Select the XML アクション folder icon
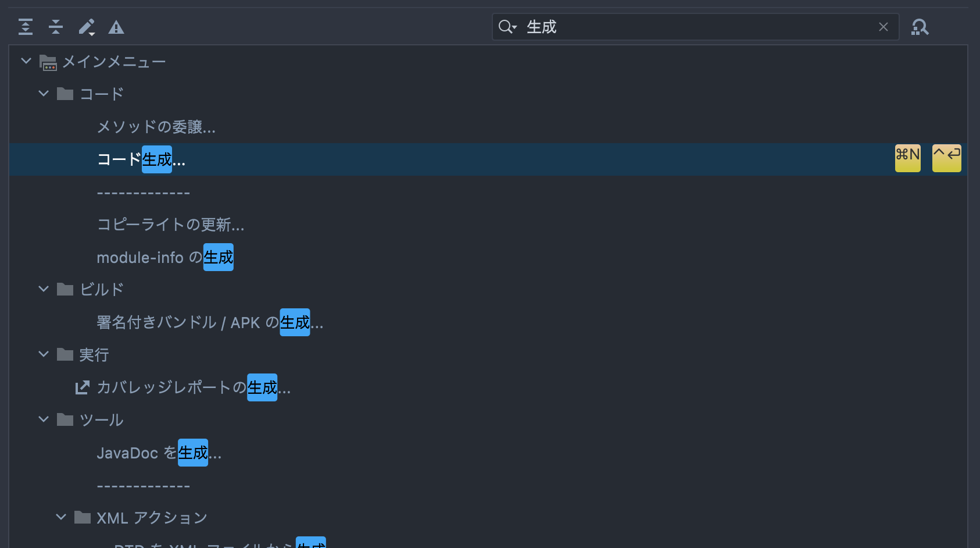Image resolution: width=980 pixels, height=548 pixels. pos(83,517)
